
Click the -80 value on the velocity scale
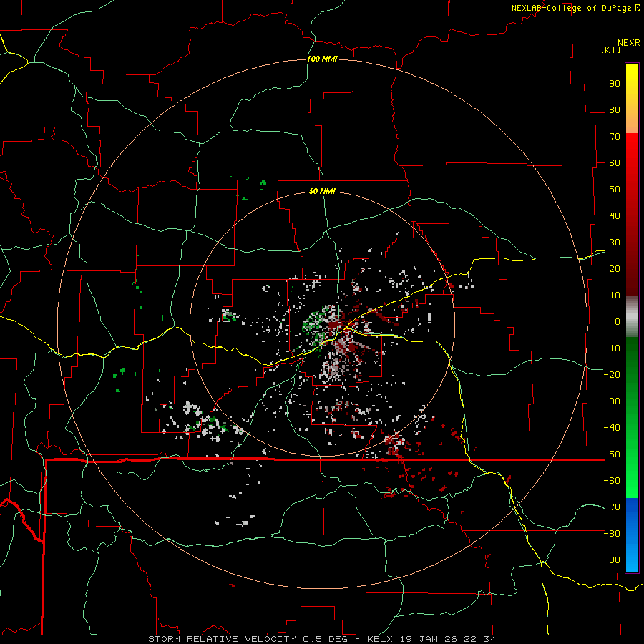point(612,534)
